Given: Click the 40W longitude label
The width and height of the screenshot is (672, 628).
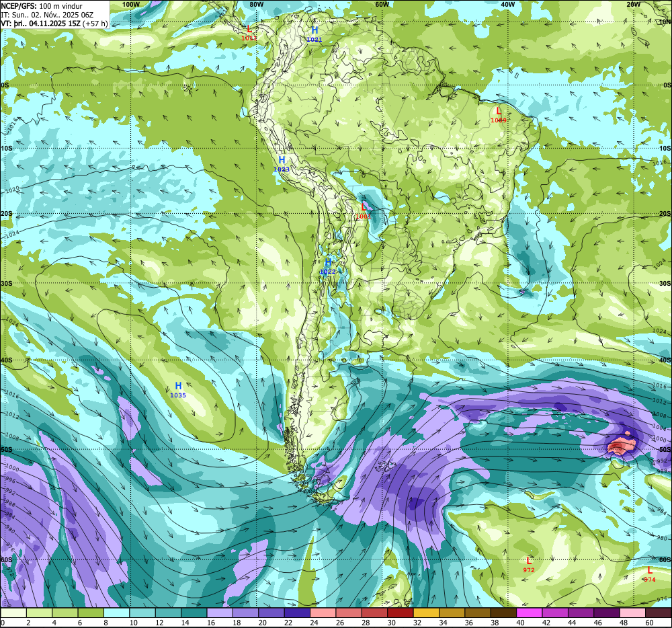Looking at the screenshot, I should click(x=507, y=4).
